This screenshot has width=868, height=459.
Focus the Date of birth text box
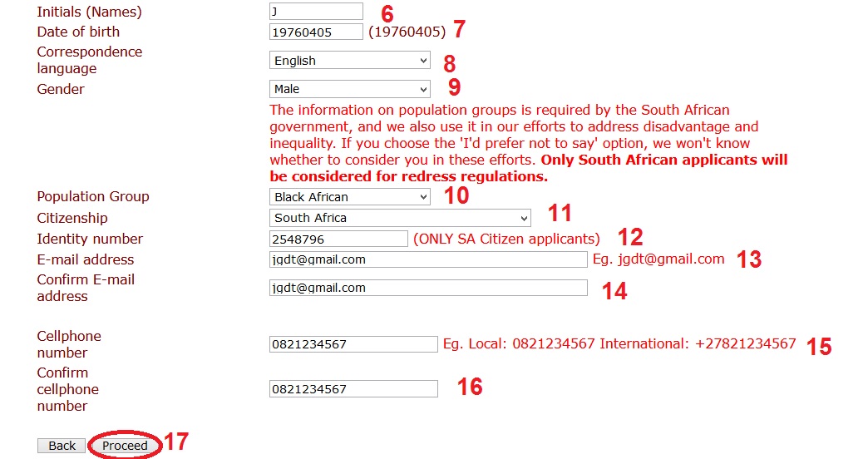point(316,32)
